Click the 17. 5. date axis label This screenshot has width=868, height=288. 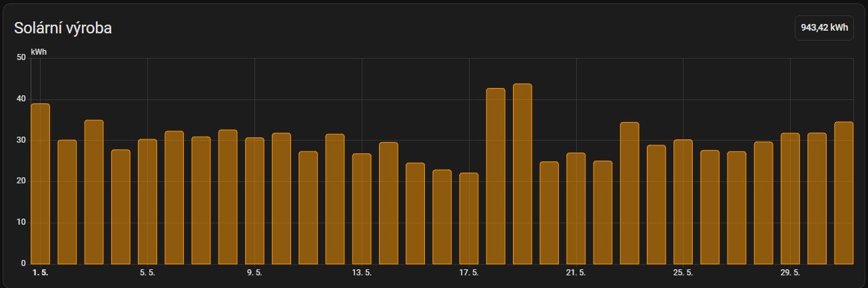(x=469, y=273)
